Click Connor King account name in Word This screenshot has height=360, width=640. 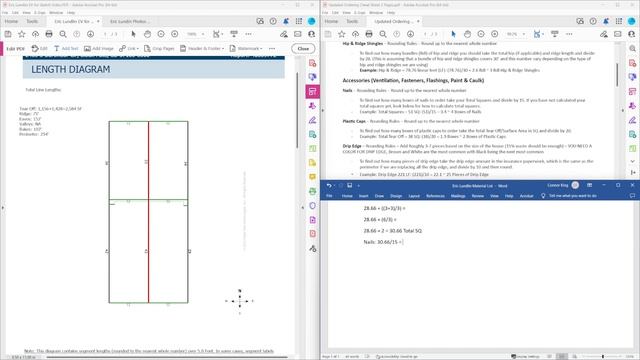point(558,185)
